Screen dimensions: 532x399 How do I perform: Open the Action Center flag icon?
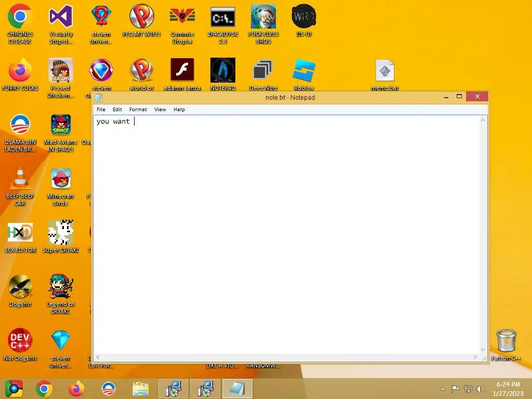(x=455, y=389)
